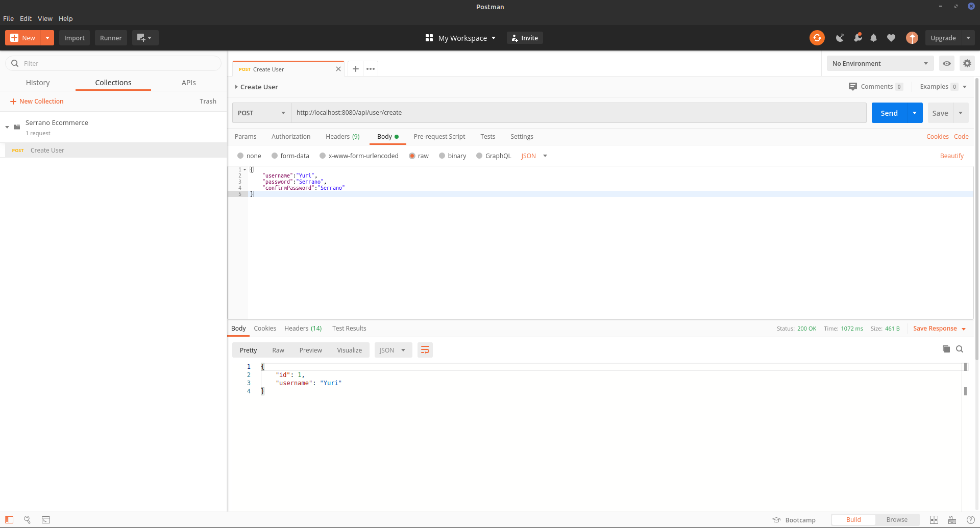Viewport: 980px width, 528px height.
Task: Click the Import button
Action: click(75, 38)
